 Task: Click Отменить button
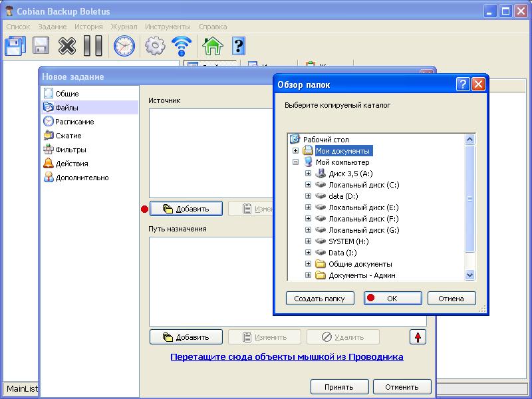[402, 387]
